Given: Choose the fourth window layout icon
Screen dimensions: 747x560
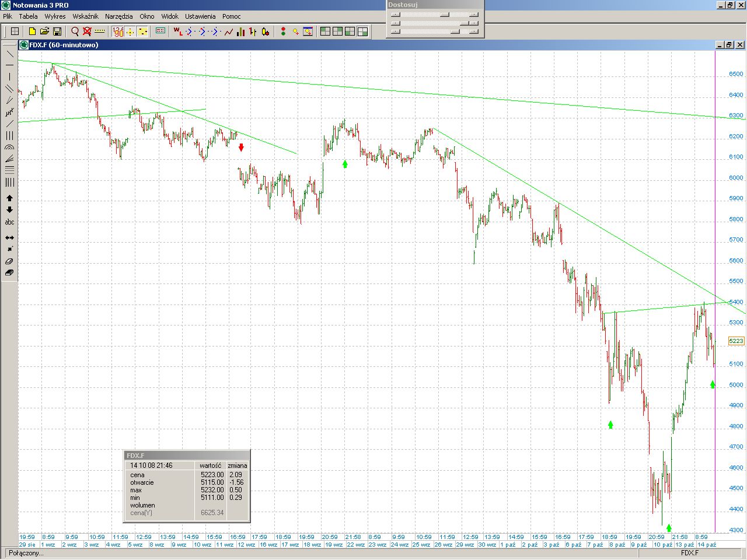Looking at the screenshot, I should click(x=363, y=32).
